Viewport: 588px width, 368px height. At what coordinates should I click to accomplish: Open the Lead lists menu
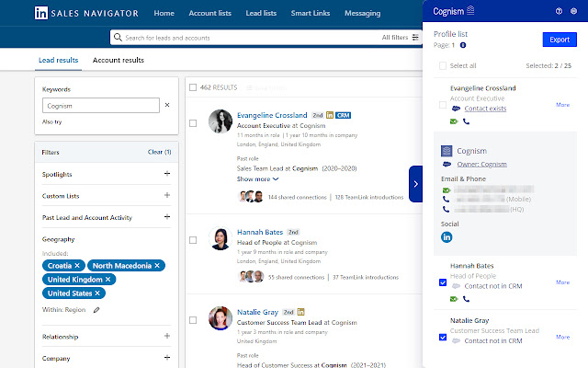pos(263,14)
